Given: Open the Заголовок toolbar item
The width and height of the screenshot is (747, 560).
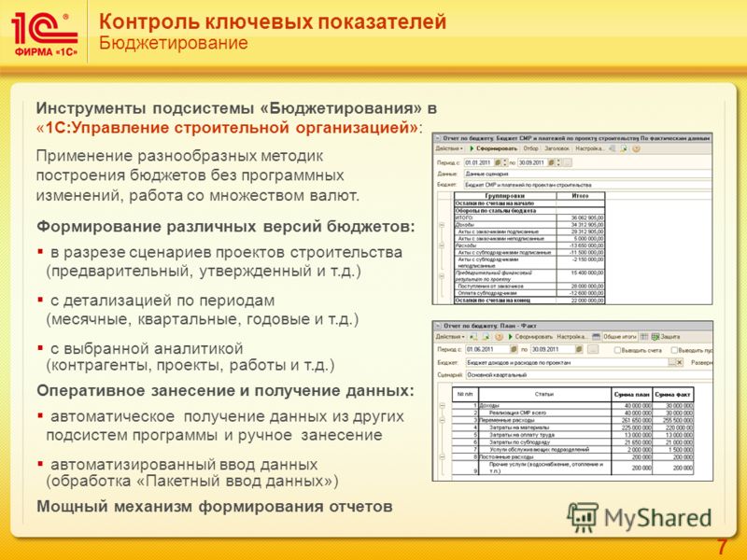Looking at the screenshot, I should pyautogui.click(x=557, y=148).
